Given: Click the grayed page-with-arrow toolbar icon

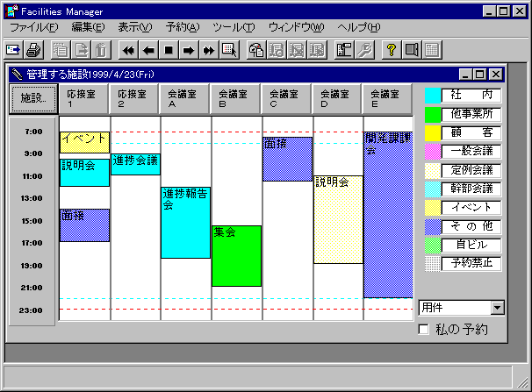Looking at the screenshot, I should (x=81, y=50).
